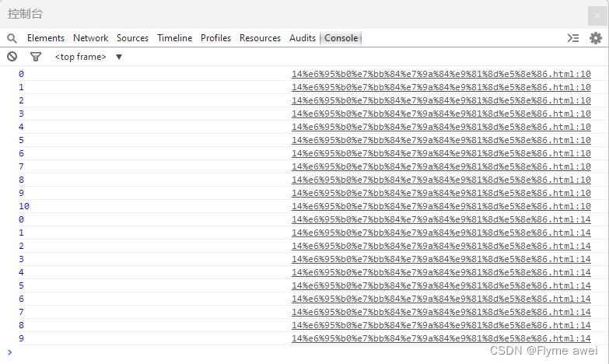Close the 控制台 panel with the X button
Screen dimensions: 609x364
pyautogui.click(x=597, y=16)
